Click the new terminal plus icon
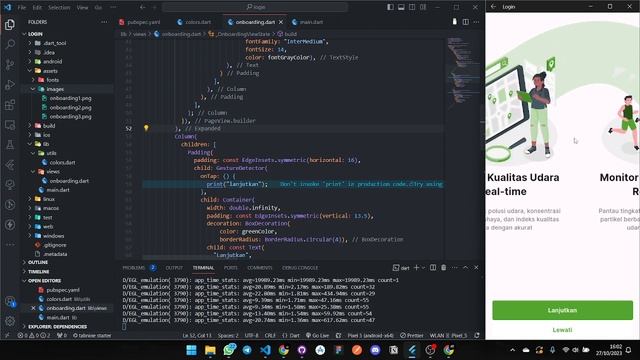The width and height of the screenshot is (640, 360). [416, 268]
